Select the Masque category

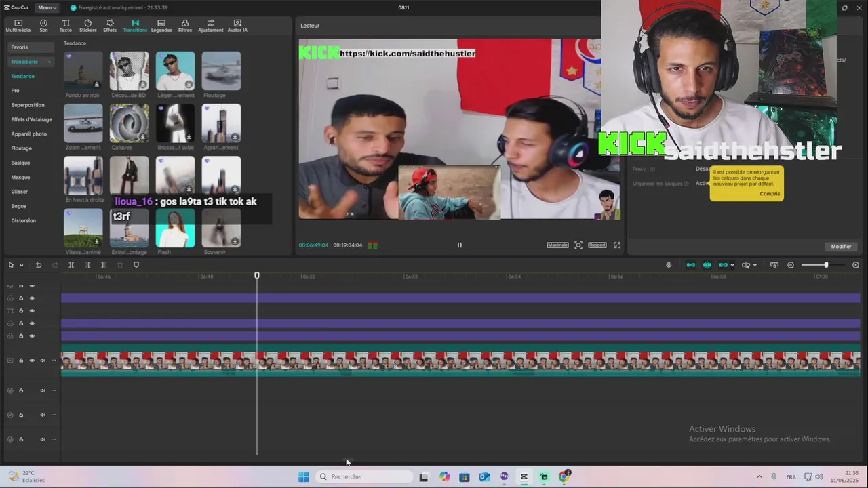20,177
